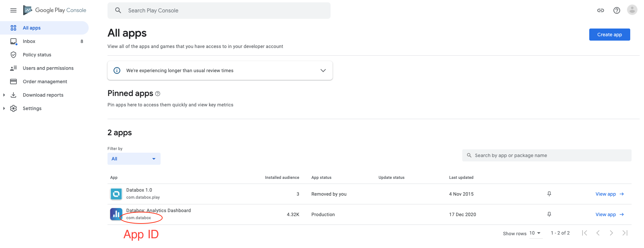Screen dimensions: 644x248
Task: Pin the Databox: Analytics Dashboard app
Action: tap(549, 214)
